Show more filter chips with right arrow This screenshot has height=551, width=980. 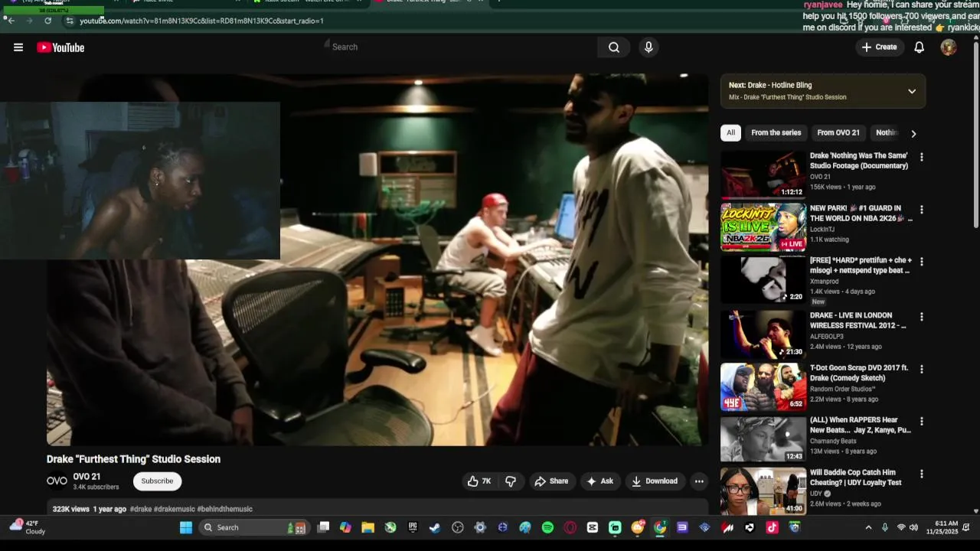[x=913, y=134]
